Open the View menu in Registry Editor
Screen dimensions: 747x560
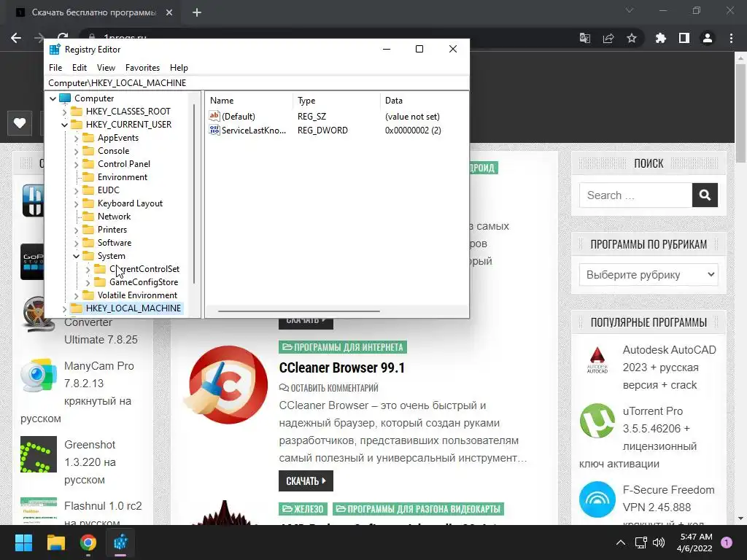point(106,68)
